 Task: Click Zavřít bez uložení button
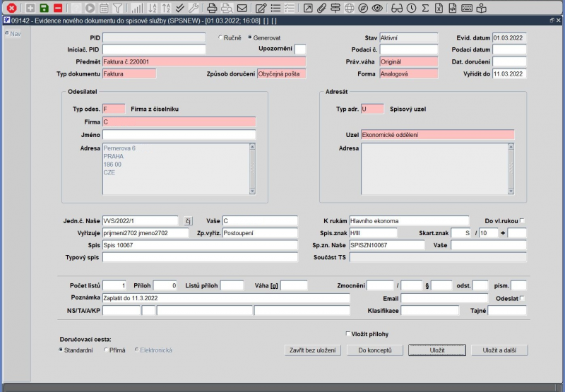tap(314, 350)
